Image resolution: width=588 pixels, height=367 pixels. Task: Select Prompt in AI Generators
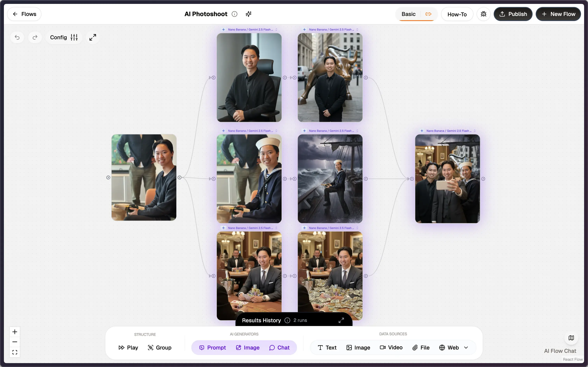tap(212, 348)
